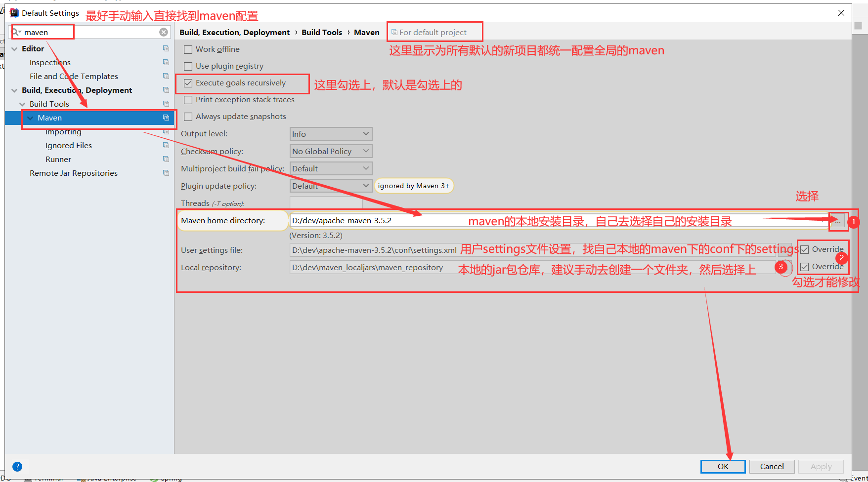This screenshot has height=482, width=868.
Task: Open the Plugin update policy dropdown
Action: (331, 186)
